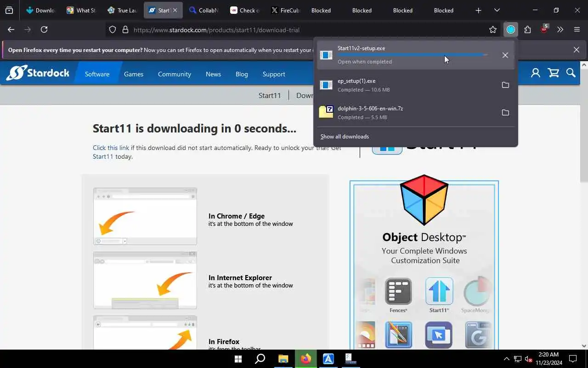Screen dimensions: 588x368
Task: Go back with the browser back arrow
Action: [11, 29]
